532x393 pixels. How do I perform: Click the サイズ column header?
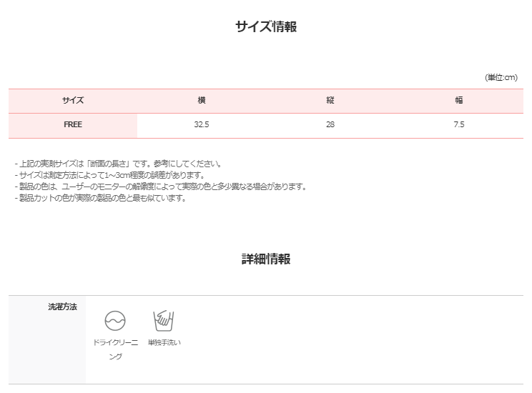click(73, 100)
